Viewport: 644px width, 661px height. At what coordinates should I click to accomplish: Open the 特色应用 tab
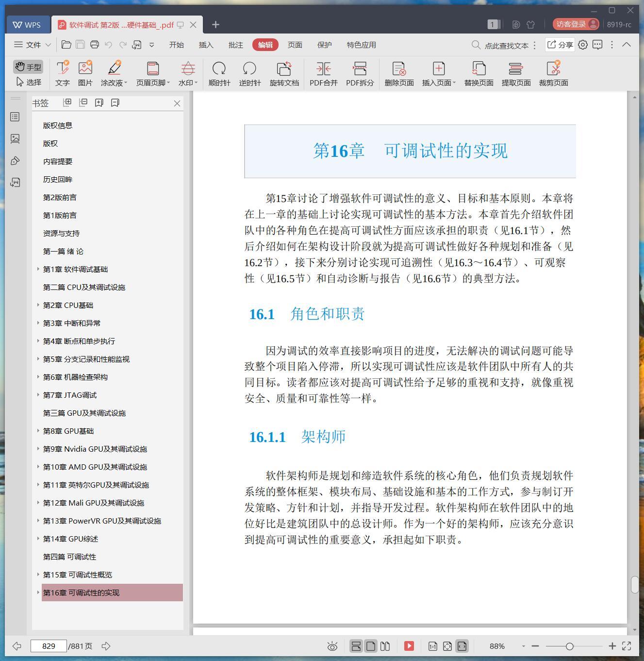click(362, 45)
